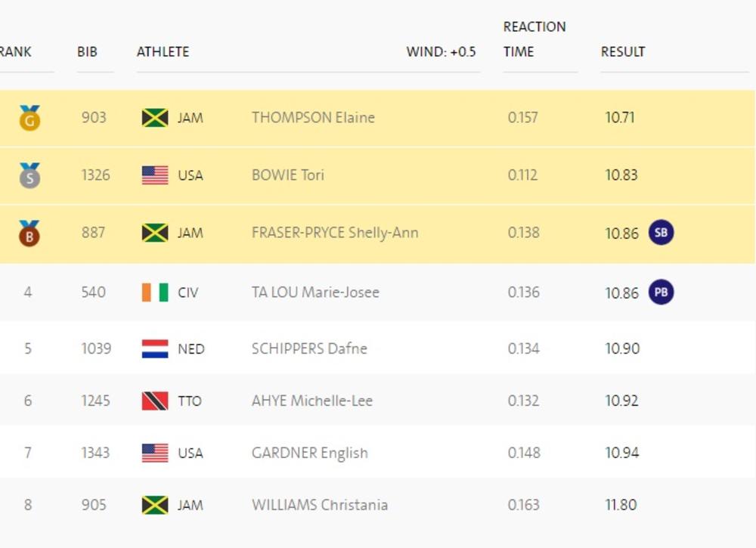Open WILLIAMS Christania athlete profile
The height and width of the screenshot is (548, 756).
click(320, 505)
